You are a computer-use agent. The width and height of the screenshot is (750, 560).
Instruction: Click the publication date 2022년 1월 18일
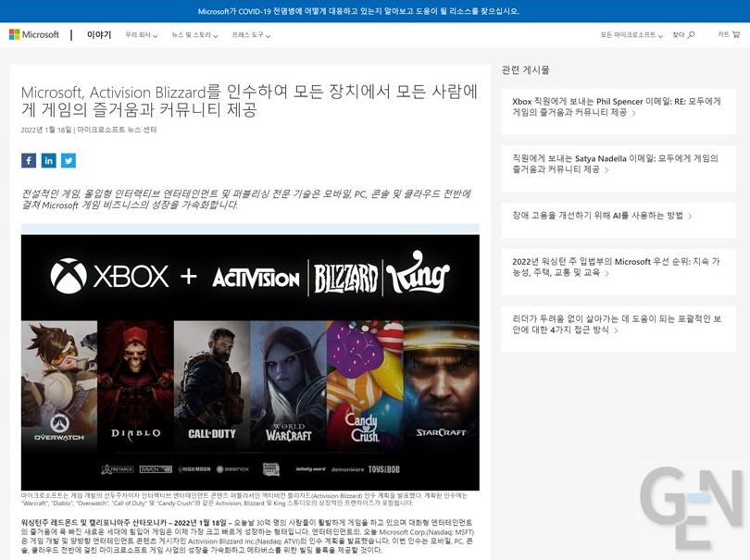pos(46,130)
